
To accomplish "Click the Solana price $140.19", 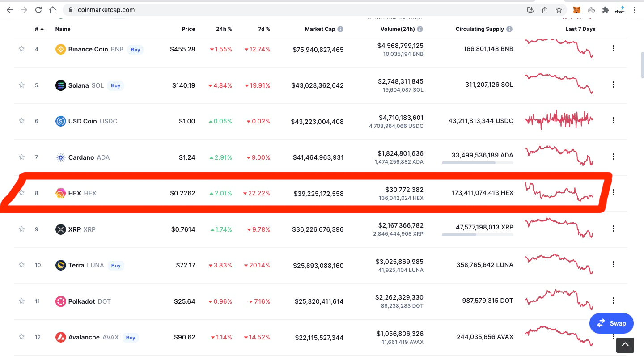I will point(184,85).
